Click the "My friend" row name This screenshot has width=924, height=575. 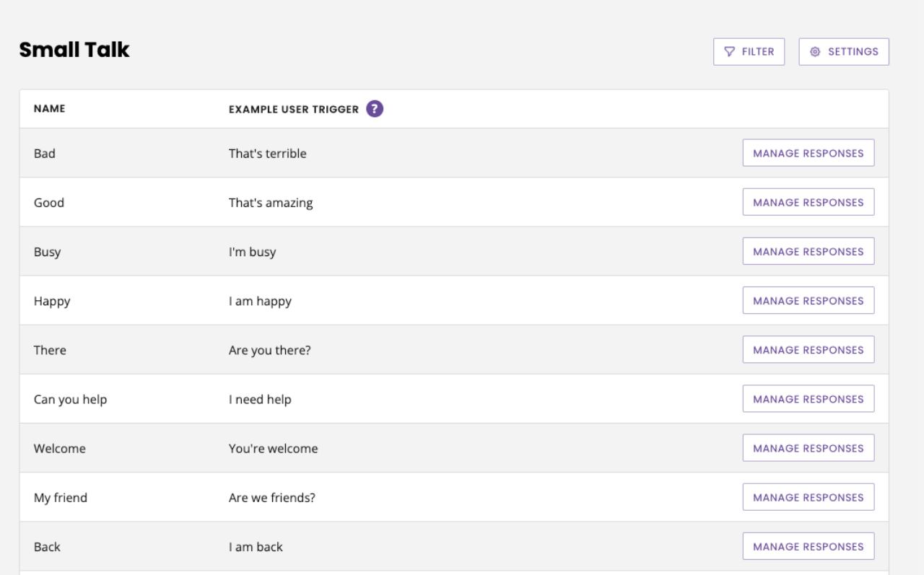(x=60, y=498)
